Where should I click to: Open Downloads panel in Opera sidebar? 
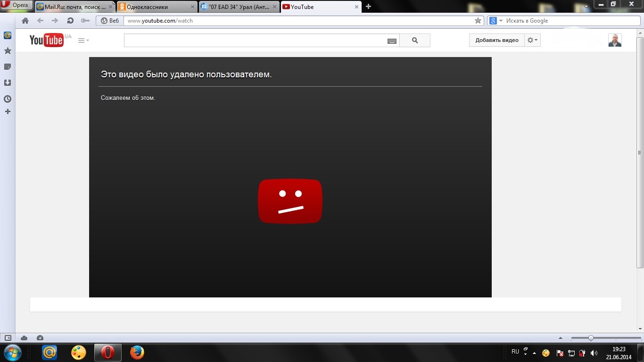tap(8, 83)
